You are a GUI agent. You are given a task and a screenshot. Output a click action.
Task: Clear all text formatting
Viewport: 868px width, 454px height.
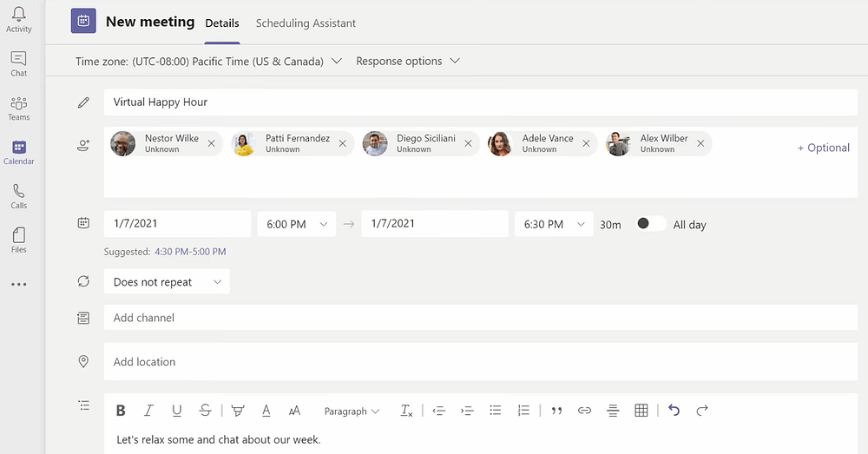[x=406, y=411]
